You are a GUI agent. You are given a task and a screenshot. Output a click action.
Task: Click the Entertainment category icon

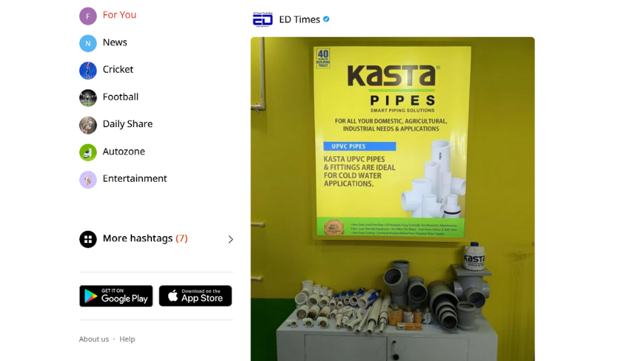tap(88, 180)
